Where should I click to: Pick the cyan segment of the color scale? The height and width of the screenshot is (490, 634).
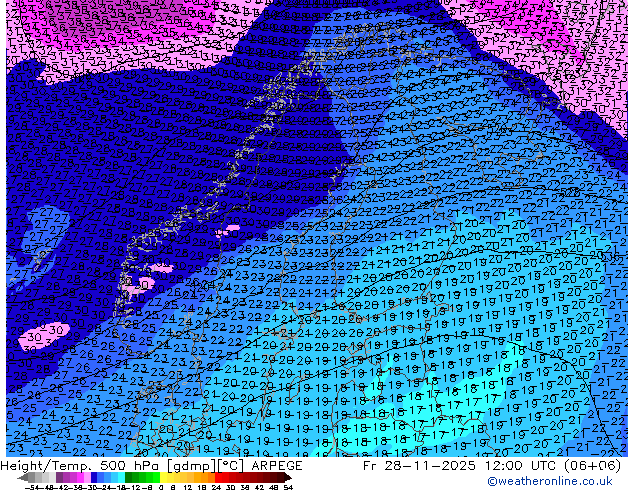(x=121, y=478)
